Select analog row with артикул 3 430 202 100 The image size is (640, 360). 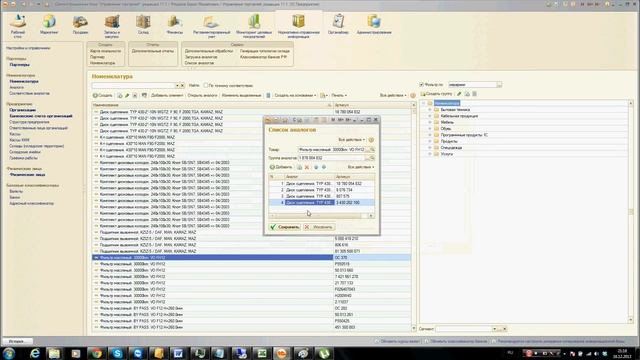coord(322,203)
